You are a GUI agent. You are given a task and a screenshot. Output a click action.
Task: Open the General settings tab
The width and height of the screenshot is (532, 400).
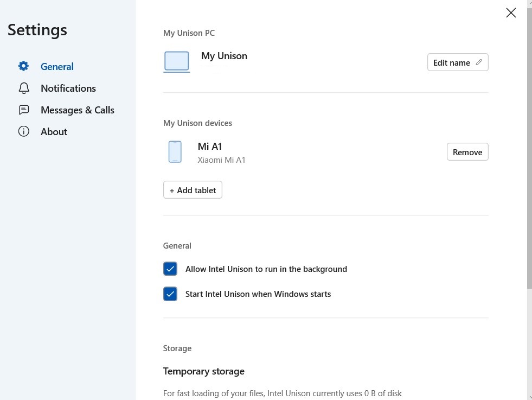[x=57, y=67]
